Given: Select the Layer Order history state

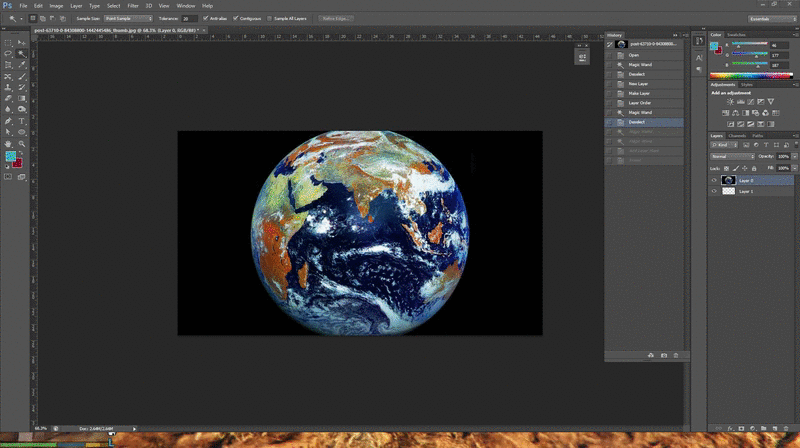Looking at the screenshot, I should [x=644, y=103].
